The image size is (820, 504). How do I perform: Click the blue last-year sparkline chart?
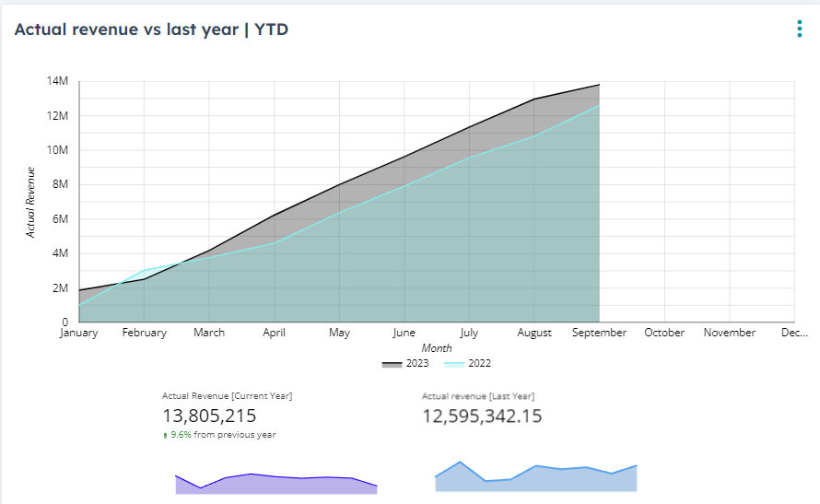(x=536, y=476)
